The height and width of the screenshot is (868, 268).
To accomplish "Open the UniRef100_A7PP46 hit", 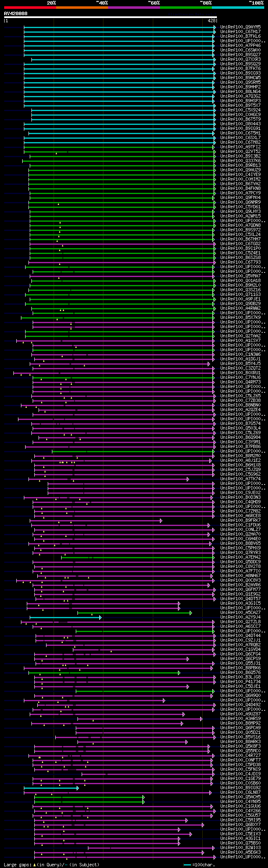I will (x=240, y=45).
